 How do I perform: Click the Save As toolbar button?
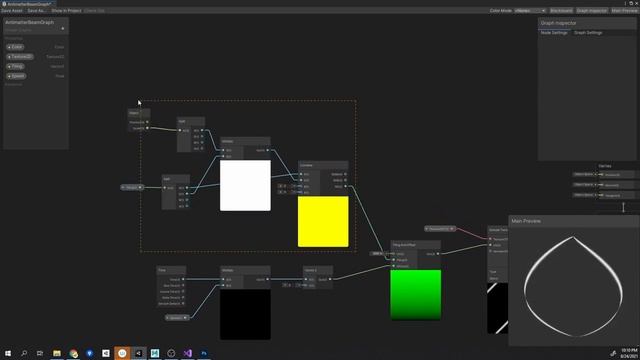[x=37, y=11]
